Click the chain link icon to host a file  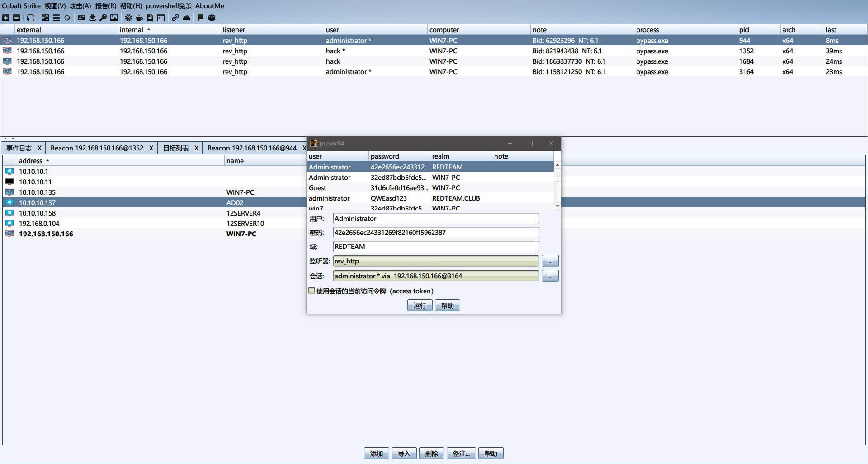pyautogui.click(x=175, y=18)
